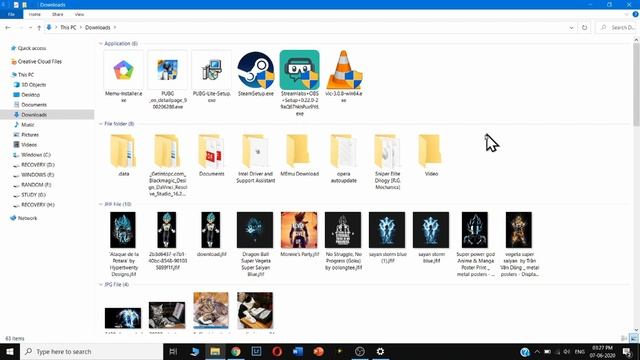640x360 pixels.
Task: Select Creative Cloud Files in sidebar
Action: click(x=40, y=62)
